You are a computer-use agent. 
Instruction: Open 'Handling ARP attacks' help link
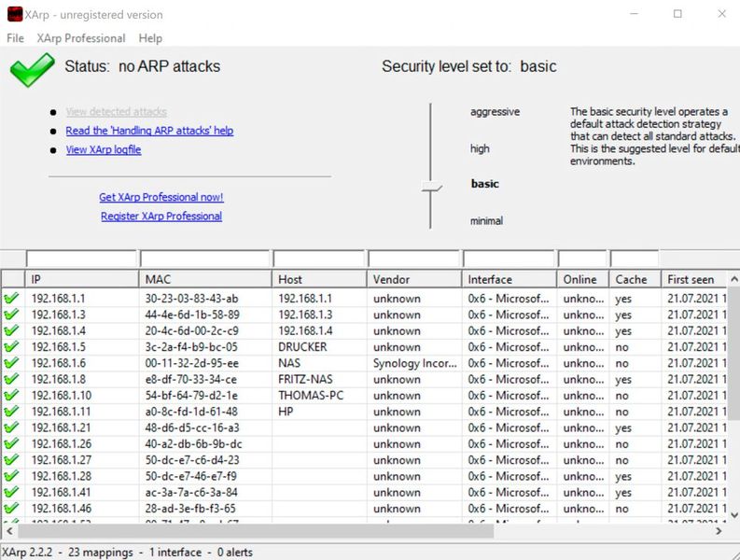(x=149, y=131)
